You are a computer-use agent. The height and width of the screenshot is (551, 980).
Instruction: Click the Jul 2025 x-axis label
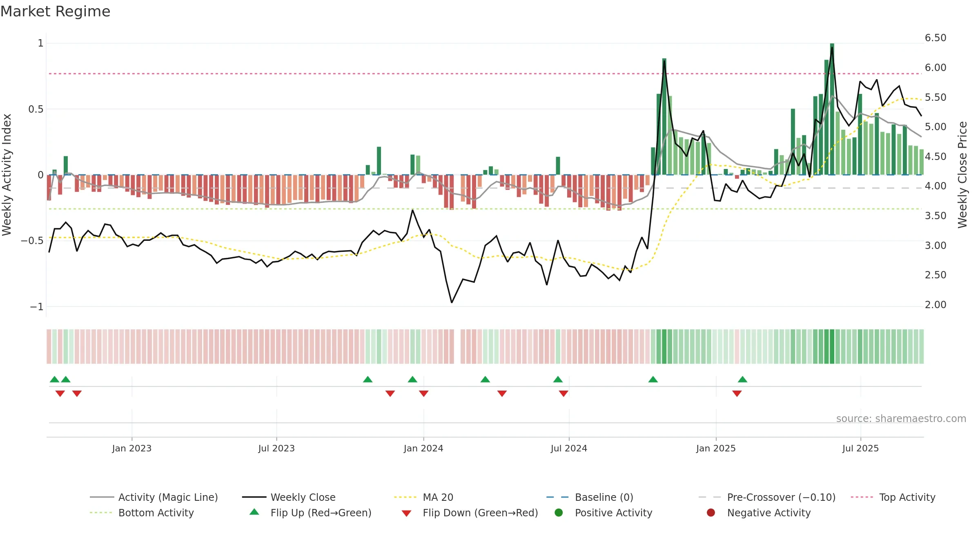860,448
